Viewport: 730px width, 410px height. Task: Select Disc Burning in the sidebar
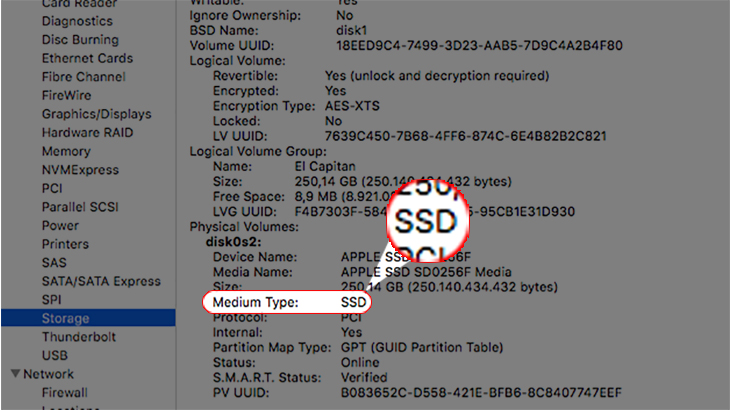point(80,40)
